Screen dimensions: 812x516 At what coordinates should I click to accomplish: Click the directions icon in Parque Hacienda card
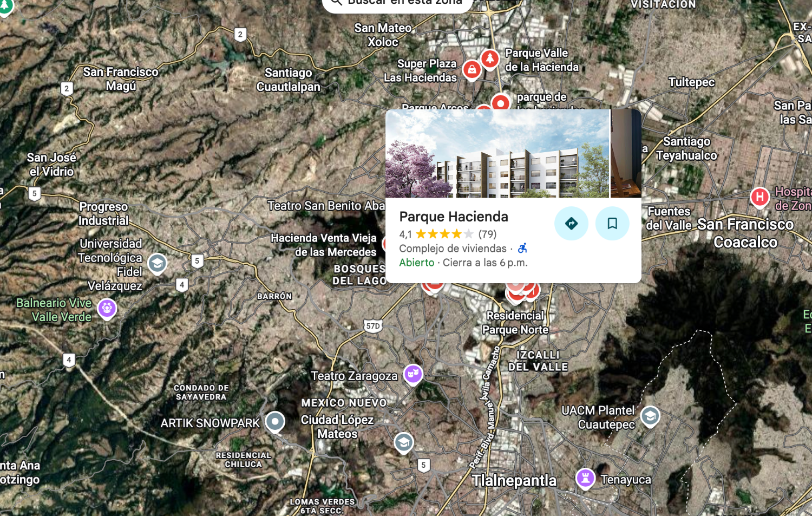[571, 223]
